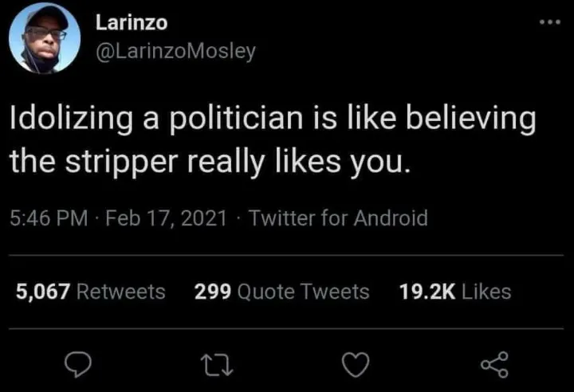Click the @LarinzoMosley handle
Screen dimensions: 574x392
tap(175, 51)
